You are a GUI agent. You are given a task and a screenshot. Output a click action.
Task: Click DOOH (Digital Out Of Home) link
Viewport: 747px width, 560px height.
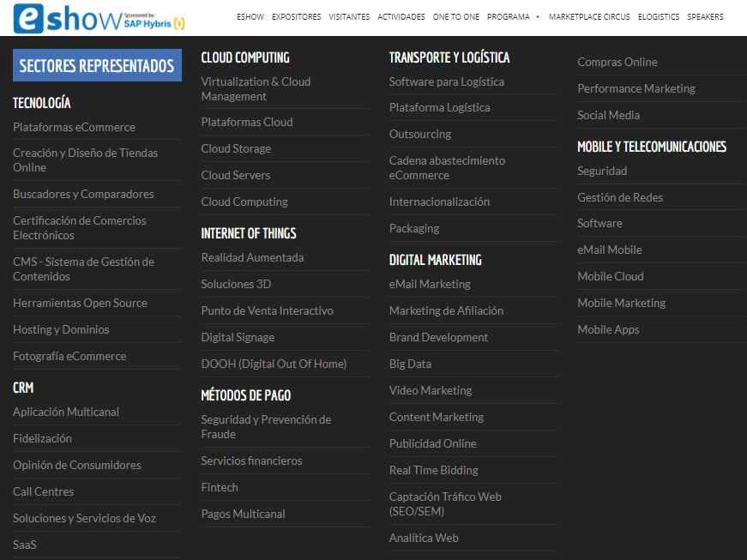pos(274,364)
